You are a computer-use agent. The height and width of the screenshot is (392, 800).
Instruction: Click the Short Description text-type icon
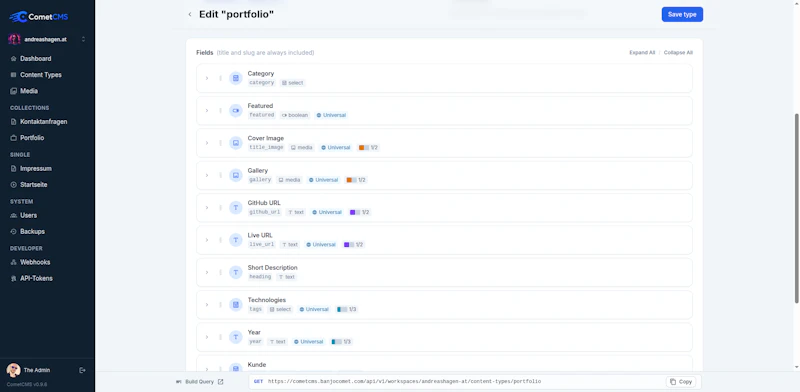click(236, 273)
